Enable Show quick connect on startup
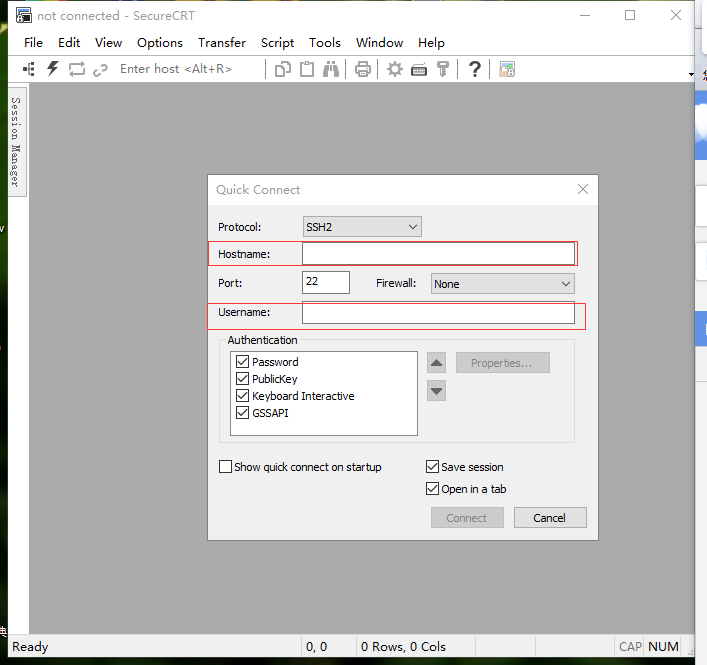This screenshot has width=707, height=665. point(225,467)
